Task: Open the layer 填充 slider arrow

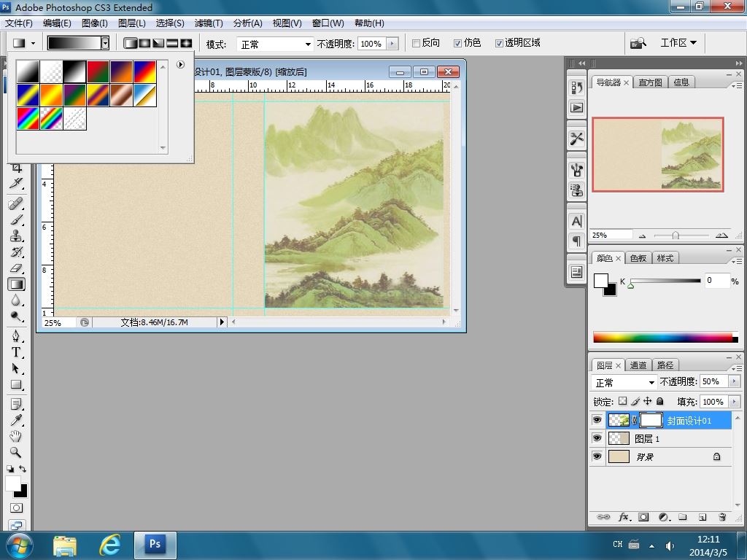Action: pyautogui.click(x=734, y=402)
